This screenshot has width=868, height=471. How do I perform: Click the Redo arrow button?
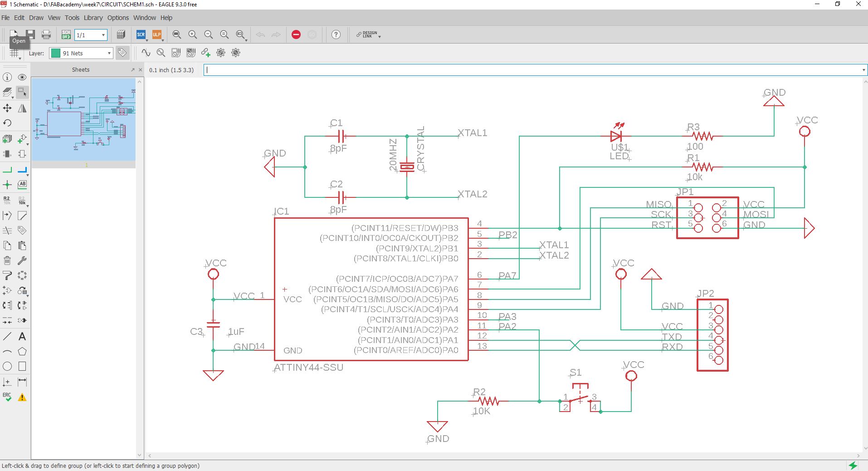276,34
